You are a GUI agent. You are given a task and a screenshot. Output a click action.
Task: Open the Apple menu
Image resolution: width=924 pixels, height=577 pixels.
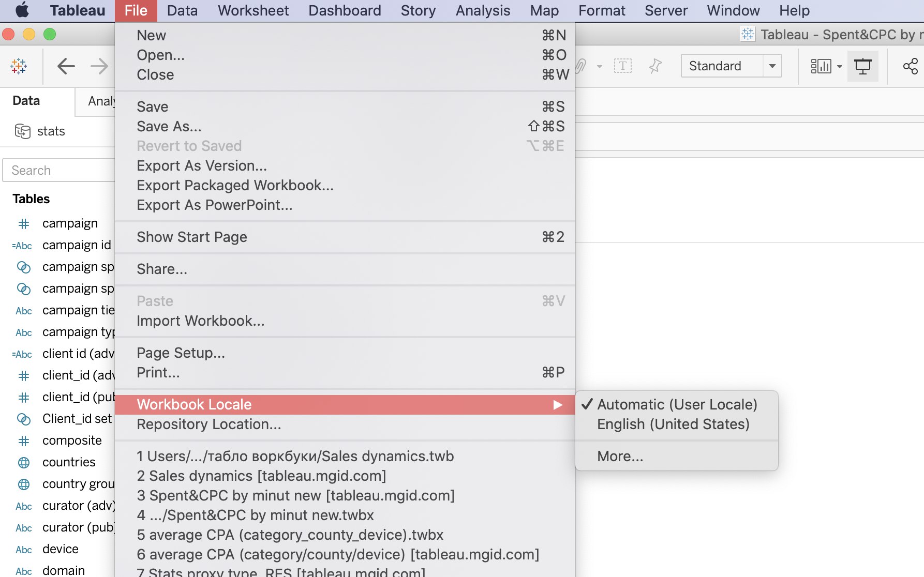tap(22, 10)
